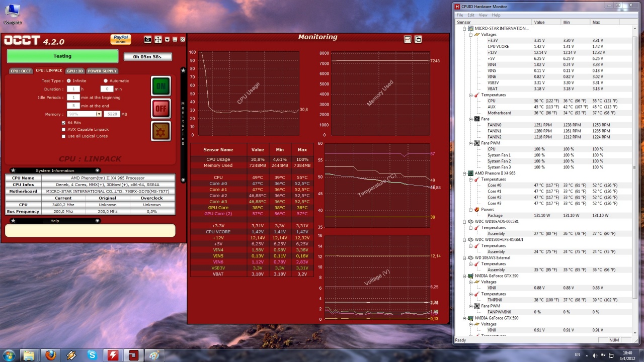The height and width of the screenshot is (362, 644).
Task: Click the Sensor column header
Action: (493, 22)
